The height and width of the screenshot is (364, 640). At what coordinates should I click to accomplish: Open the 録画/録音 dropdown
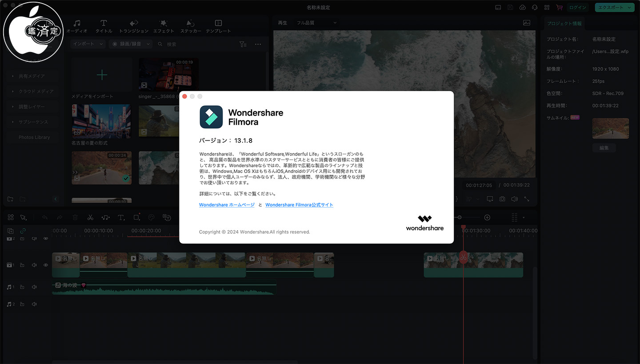coord(131,44)
